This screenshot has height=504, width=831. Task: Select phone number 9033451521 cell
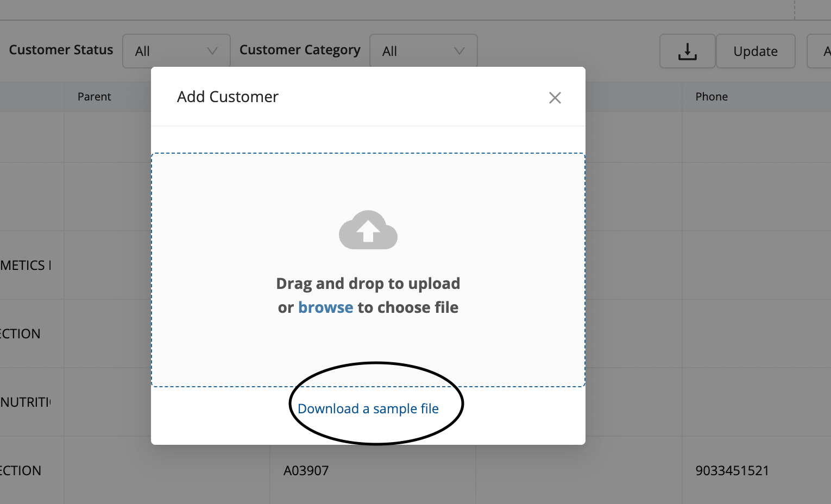click(732, 470)
